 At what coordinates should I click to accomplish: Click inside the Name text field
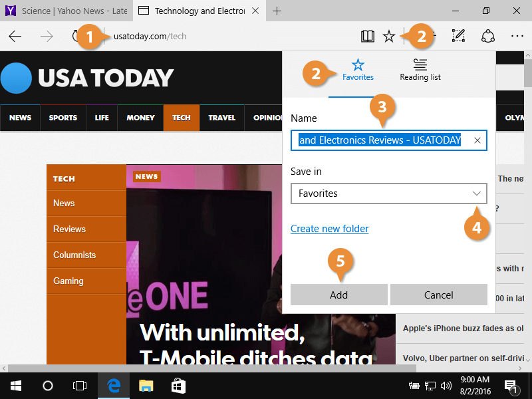pos(380,140)
